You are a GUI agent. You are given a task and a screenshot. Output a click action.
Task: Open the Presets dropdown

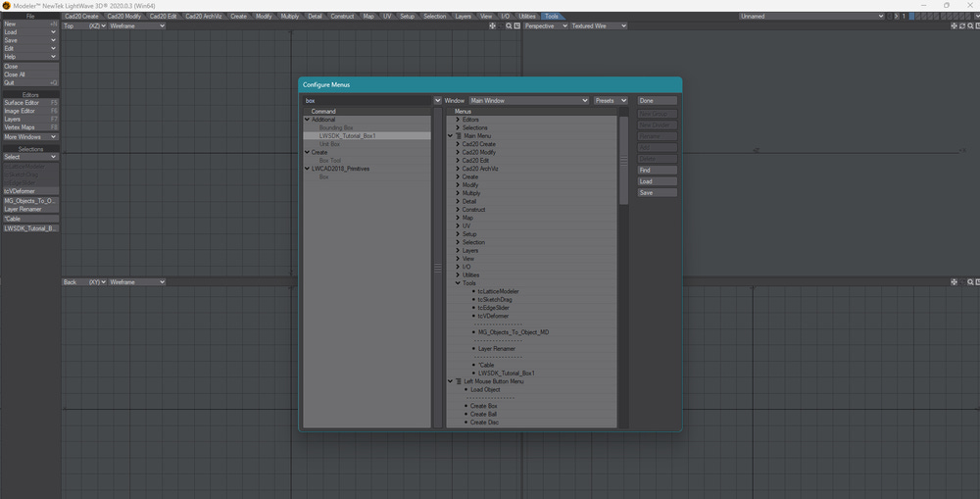pos(611,101)
